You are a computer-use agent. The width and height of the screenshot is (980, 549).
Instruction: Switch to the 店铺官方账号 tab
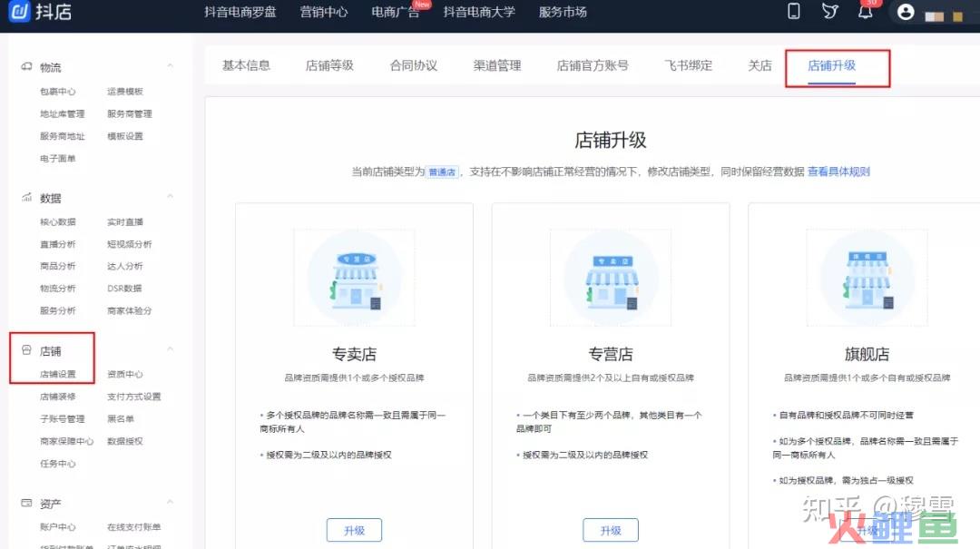point(593,65)
